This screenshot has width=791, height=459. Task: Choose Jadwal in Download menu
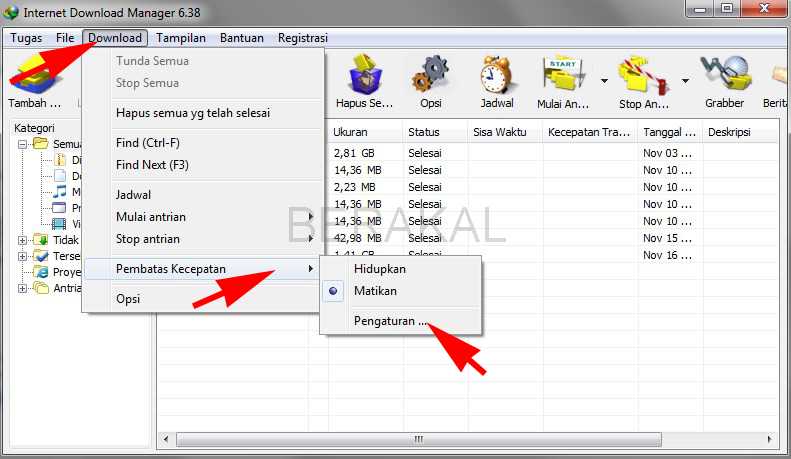(133, 195)
